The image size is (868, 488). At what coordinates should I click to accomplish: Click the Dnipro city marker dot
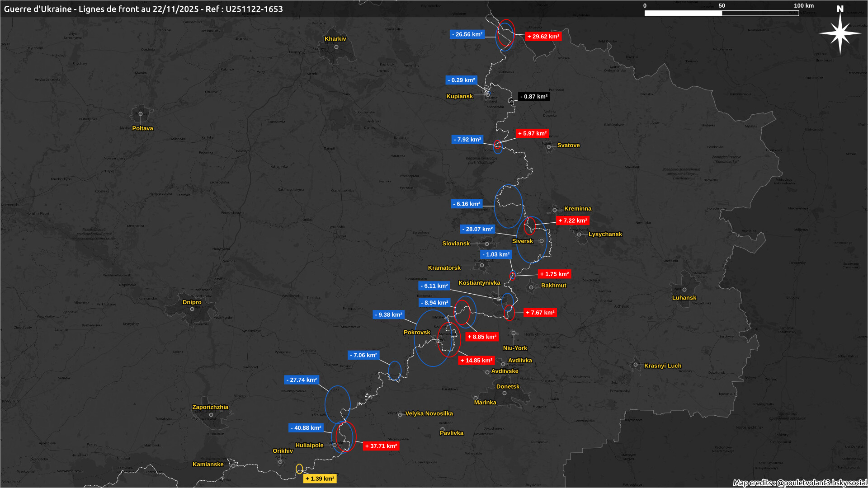point(192,309)
